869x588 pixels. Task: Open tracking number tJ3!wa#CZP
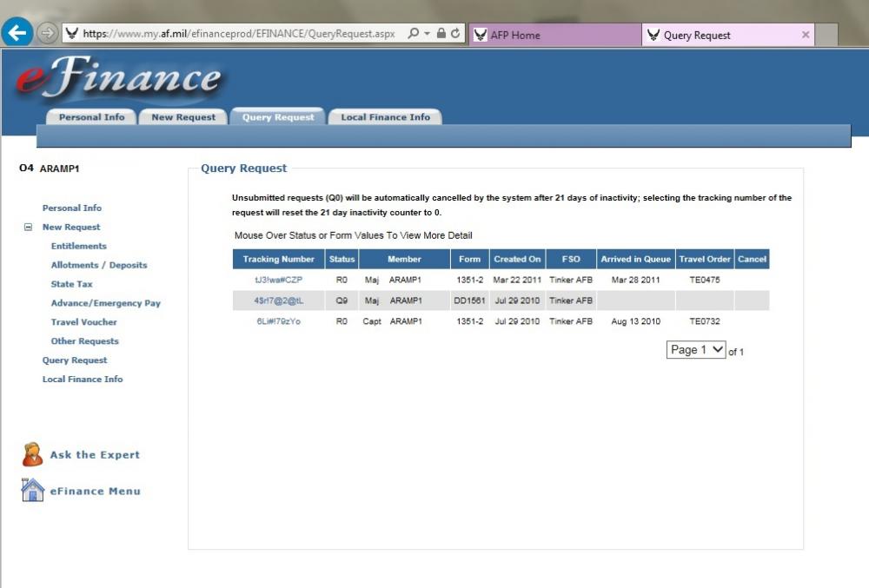pos(278,281)
